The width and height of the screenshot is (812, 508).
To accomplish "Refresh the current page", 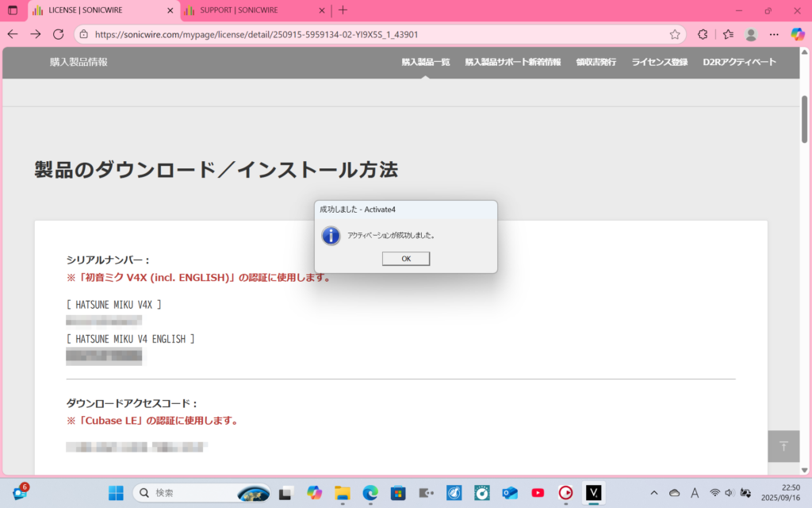I will pos(58,35).
